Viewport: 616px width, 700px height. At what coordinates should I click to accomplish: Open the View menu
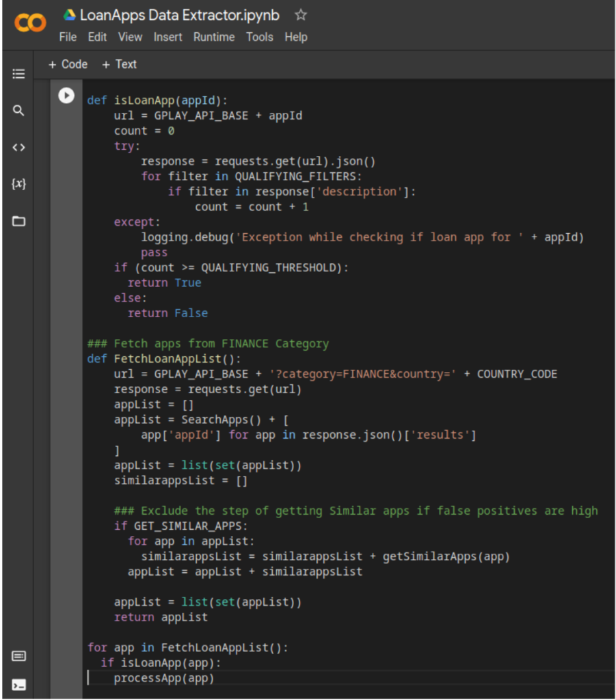130,37
